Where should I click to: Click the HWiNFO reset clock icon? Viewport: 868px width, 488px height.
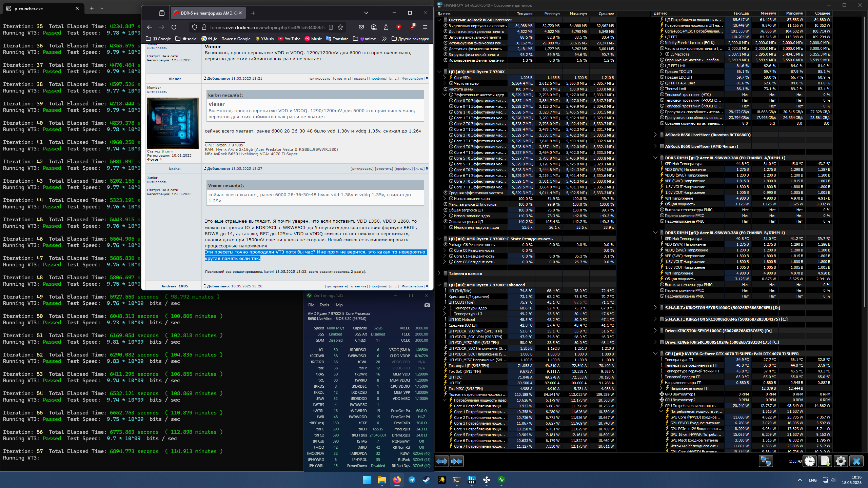pos(810,461)
